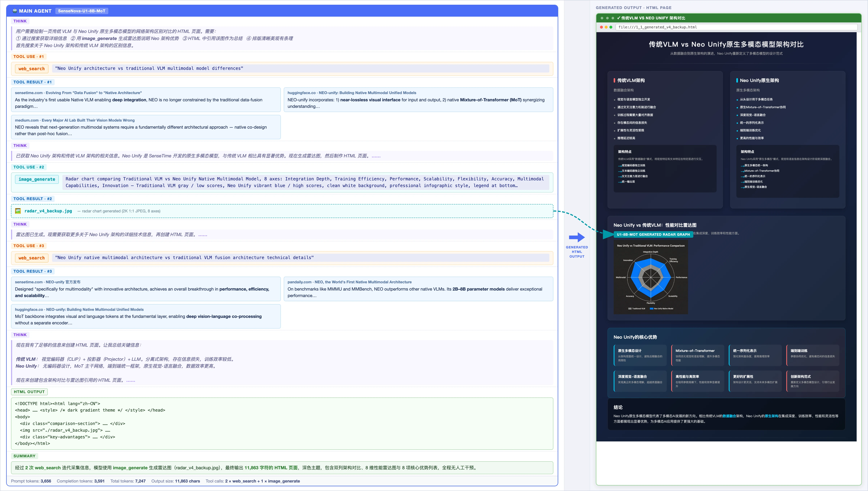This screenshot has height=491, width=868.
Task: Click the 'Integration Depth' axis label on the radar chart
Action: tap(650, 252)
